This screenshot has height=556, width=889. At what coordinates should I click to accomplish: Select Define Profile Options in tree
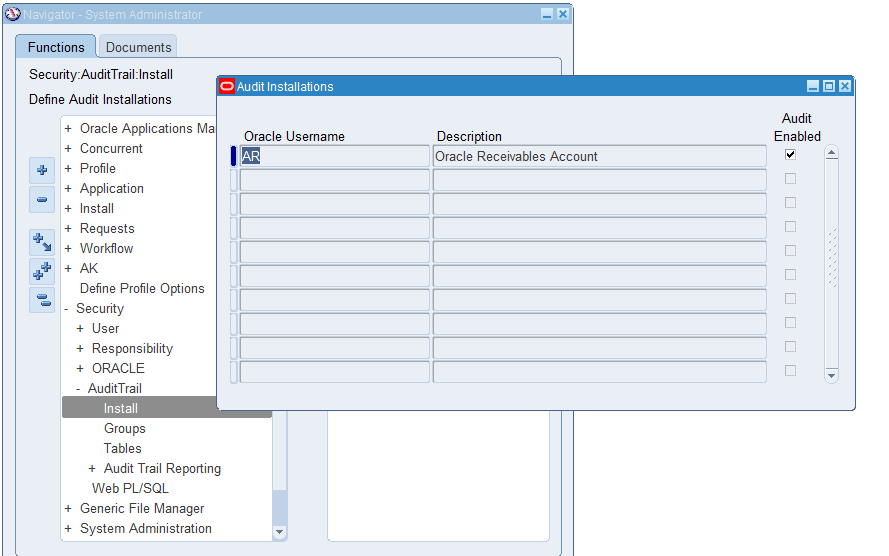142,288
